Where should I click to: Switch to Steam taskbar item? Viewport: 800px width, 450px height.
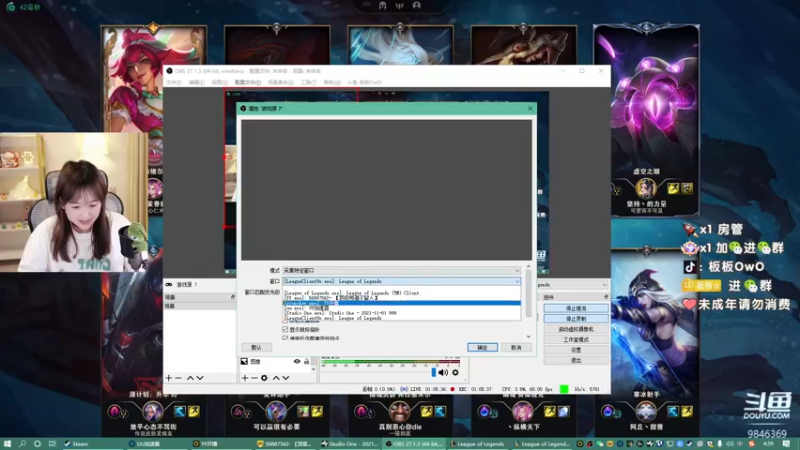[93, 444]
